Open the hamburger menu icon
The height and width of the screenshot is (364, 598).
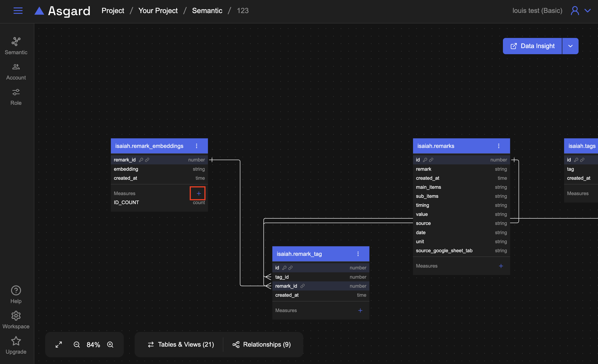pos(18,11)
